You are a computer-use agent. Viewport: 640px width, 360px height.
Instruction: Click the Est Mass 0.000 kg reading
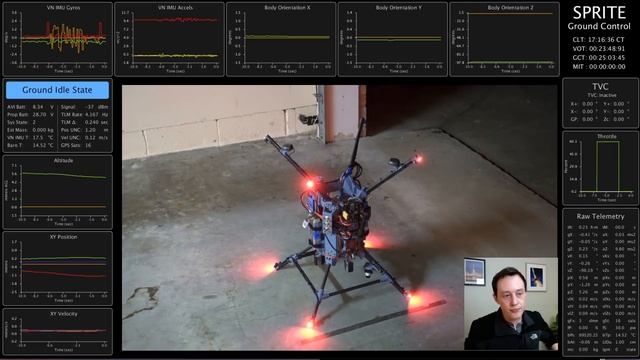coord(31,130)
